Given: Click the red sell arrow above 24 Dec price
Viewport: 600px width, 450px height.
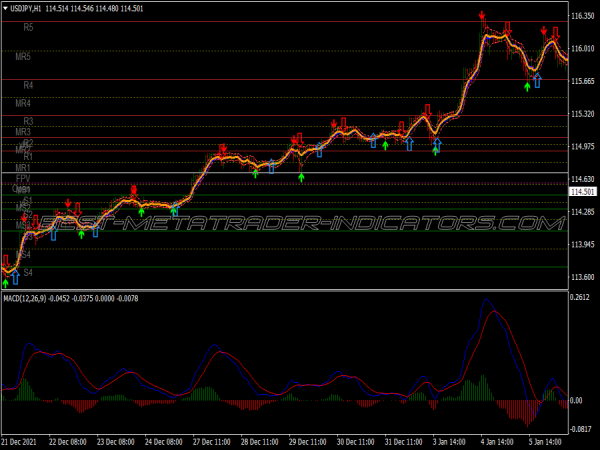Looking at the screenshot, I should pos(134,188).
